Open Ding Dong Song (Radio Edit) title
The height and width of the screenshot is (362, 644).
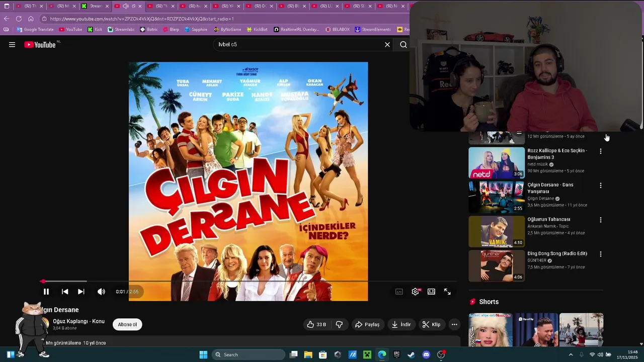pos(557,254)
